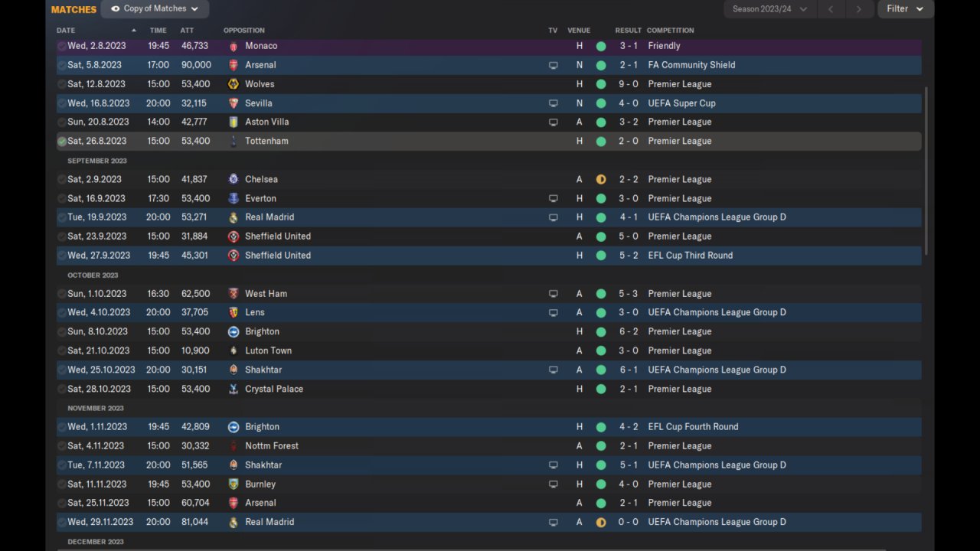Click the orange draw indicator for Chelsea
Image resolution: width=980 pixels, height=551 pixels.
point(601,180)
